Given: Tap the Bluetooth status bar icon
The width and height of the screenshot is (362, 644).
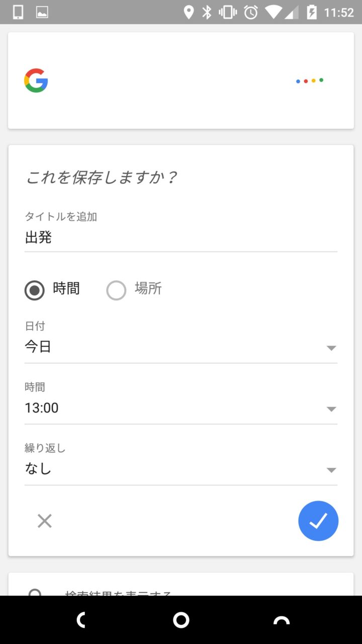Looking at the screenshot, I should tap(207, 12).
